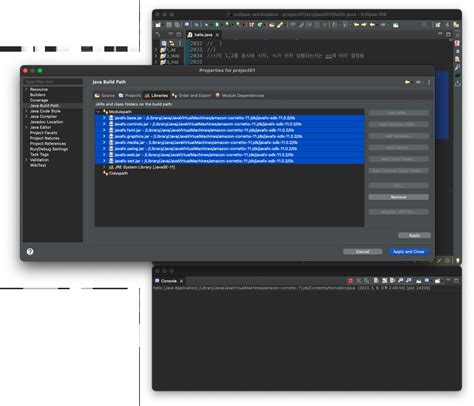Click Next Annotation yellow arrow in toolbar

[x=364, y=25]
